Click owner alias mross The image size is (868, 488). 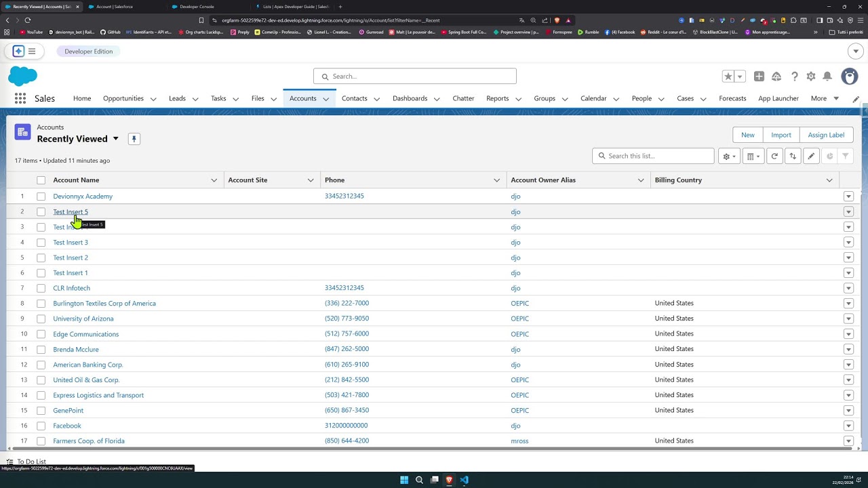tap(519, 441)
